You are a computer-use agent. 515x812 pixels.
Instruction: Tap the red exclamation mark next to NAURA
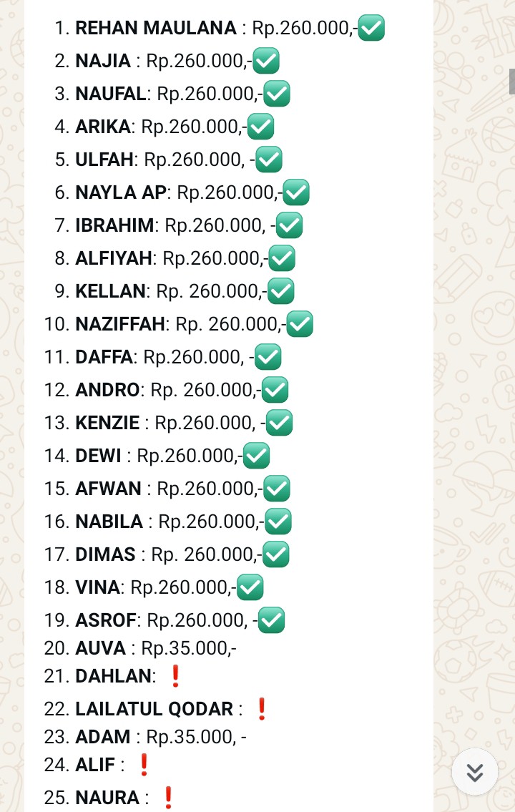point(168,797)
